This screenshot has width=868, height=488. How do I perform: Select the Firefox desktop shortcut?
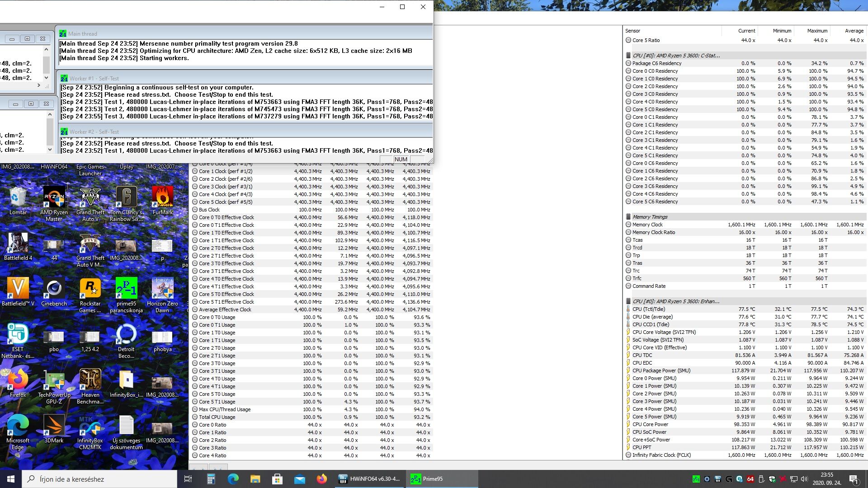pos(18,383)
